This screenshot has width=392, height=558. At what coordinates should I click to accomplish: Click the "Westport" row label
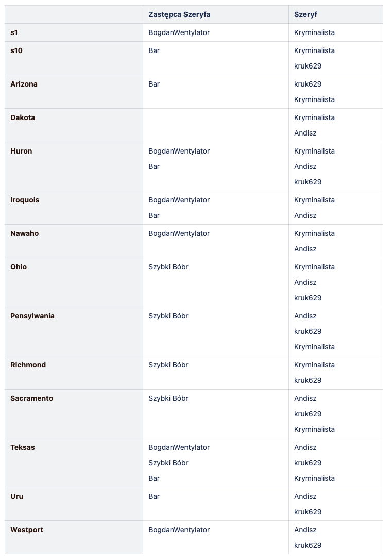point(27,530)
